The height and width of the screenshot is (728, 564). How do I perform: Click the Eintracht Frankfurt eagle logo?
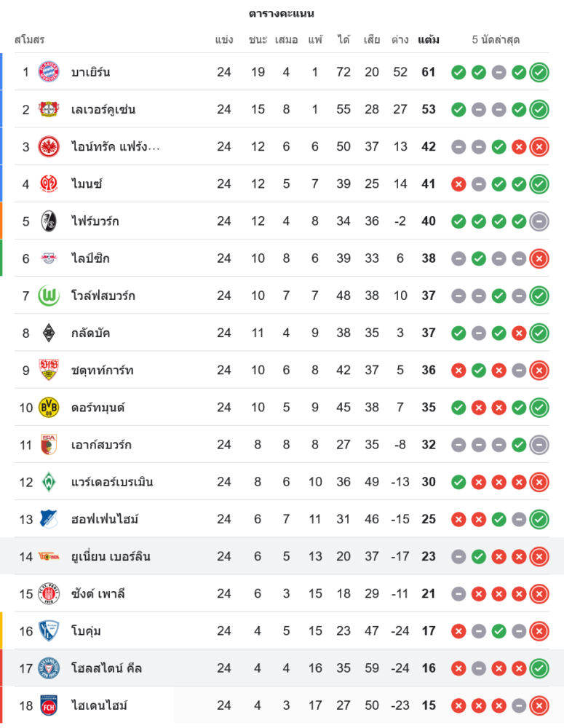49,146
